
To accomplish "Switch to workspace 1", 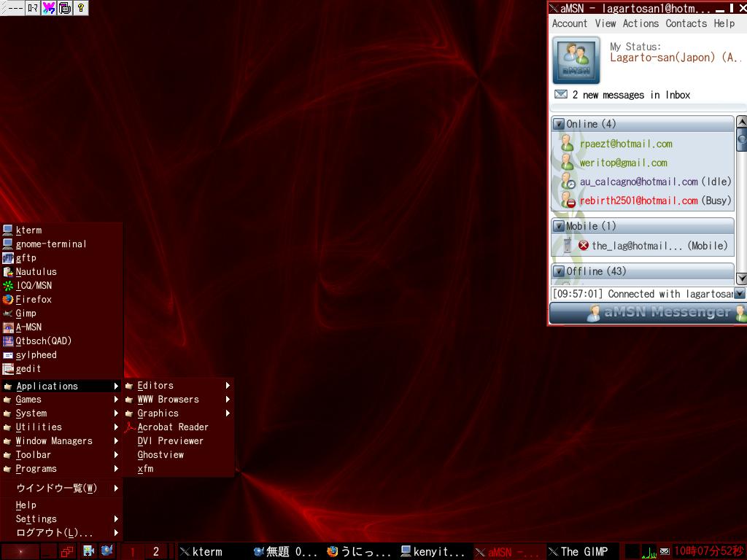I will pyautogui.click(x=133, y=551).
